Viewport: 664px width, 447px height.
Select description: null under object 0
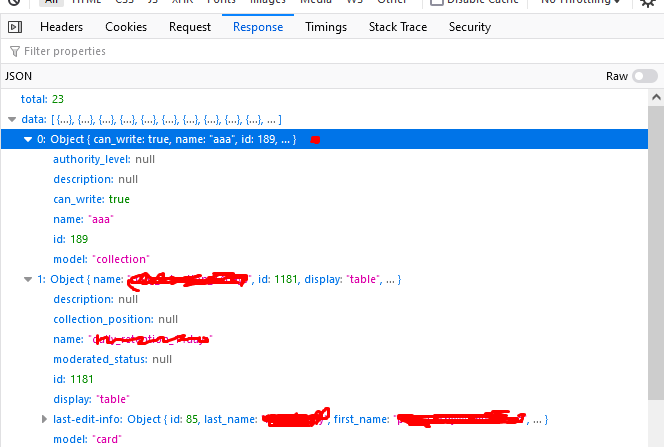324,179
